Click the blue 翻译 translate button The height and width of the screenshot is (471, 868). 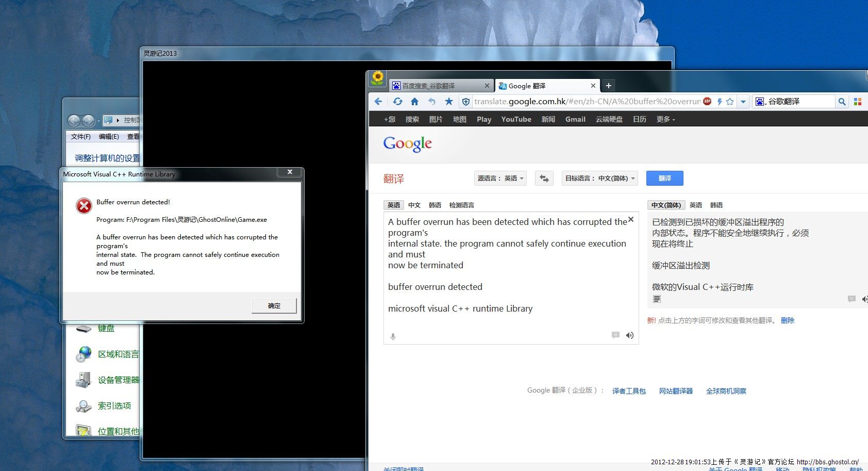click(664, 178)
